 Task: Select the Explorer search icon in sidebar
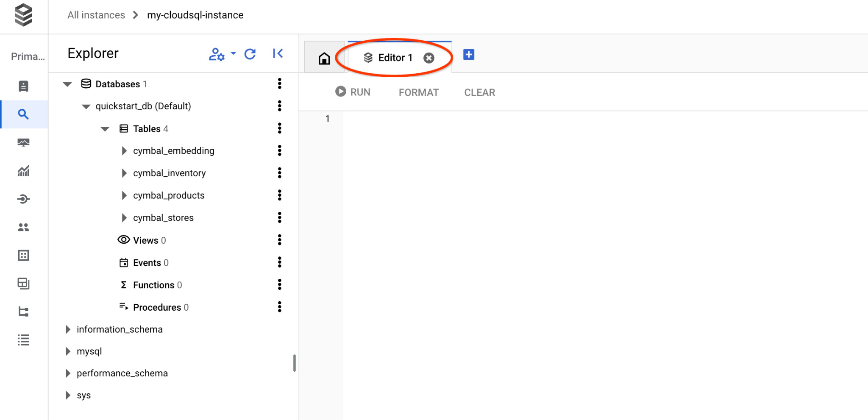tap(24, 114)
